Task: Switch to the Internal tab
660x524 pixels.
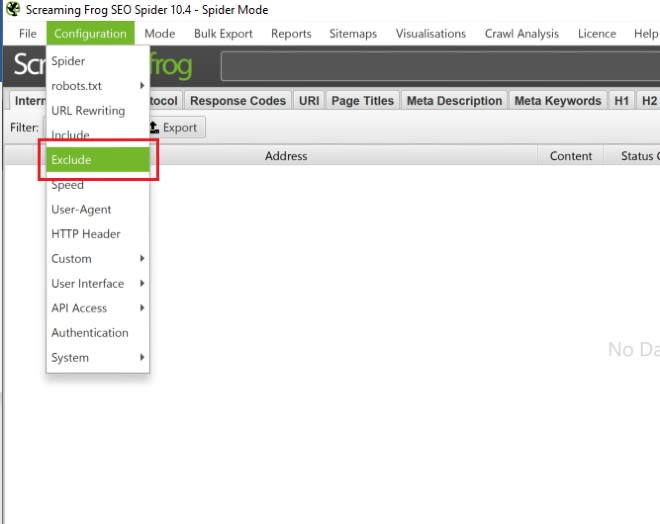Action: point(29,101)
